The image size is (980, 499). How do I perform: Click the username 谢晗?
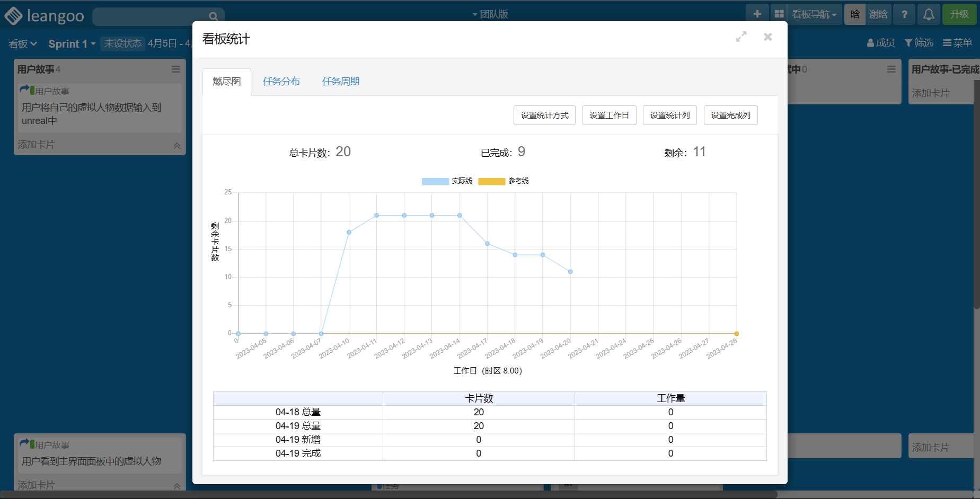[x=878, y=14]
